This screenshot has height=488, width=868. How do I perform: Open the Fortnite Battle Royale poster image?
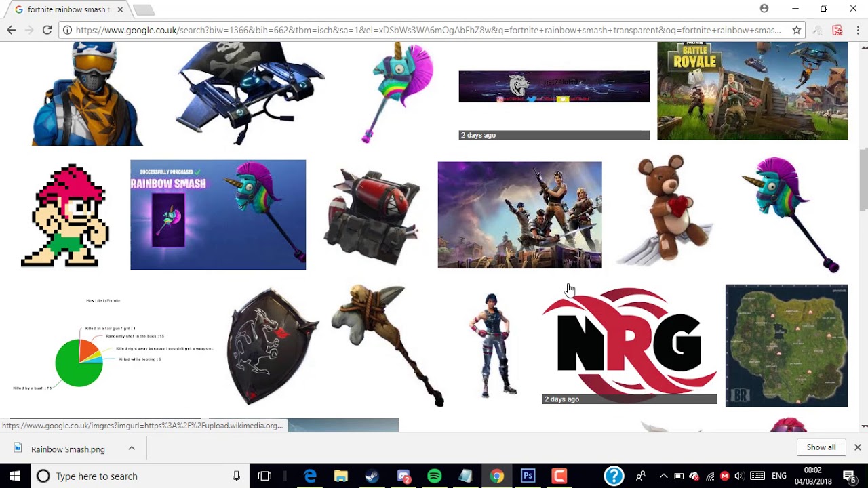pyautogui.click(x=753, y=91)
